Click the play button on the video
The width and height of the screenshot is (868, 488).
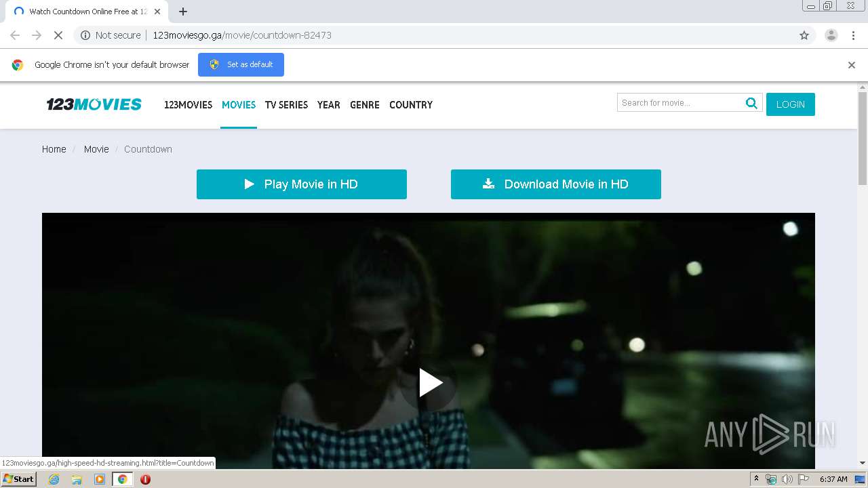[430, 383]
